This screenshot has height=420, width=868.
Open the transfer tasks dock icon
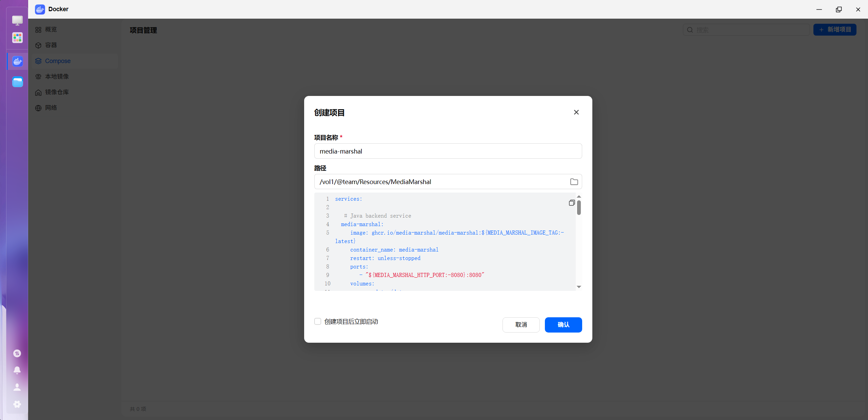pyautogui.click(x=17, y=353)
